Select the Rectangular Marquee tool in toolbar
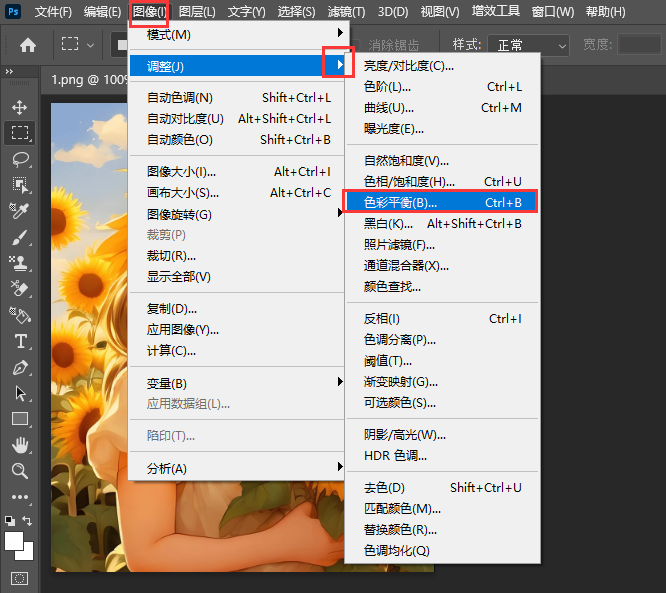 [x=20, y=133]
